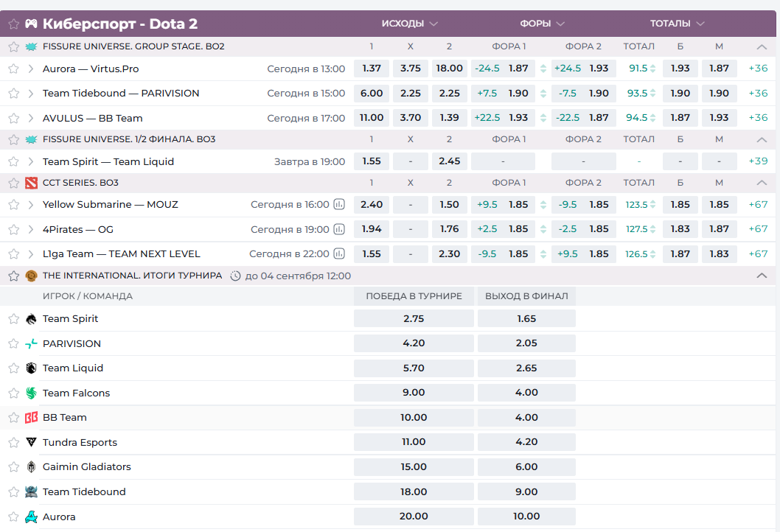The height and width of the screenshot is (532, 780).
Task: Expand Team Tidebound — PARIVISION row
Action: click(x=31, y=94)
